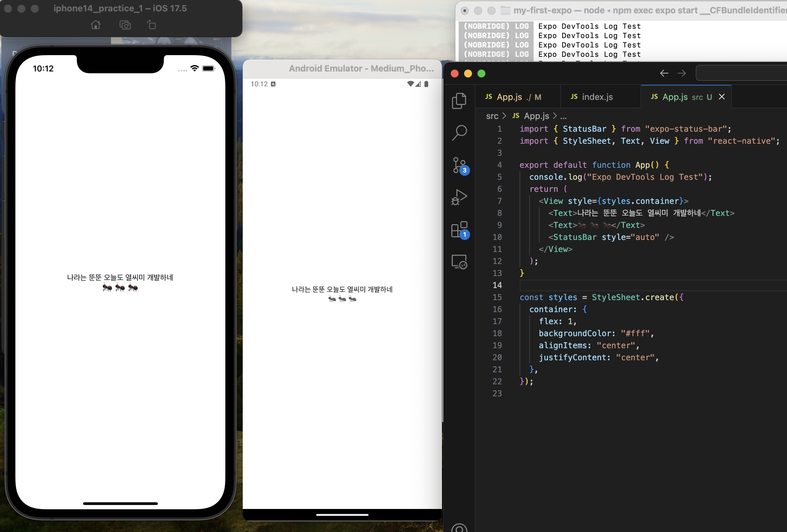
Task: Open the Extensions view with badge
Action: tap(459, 230)
